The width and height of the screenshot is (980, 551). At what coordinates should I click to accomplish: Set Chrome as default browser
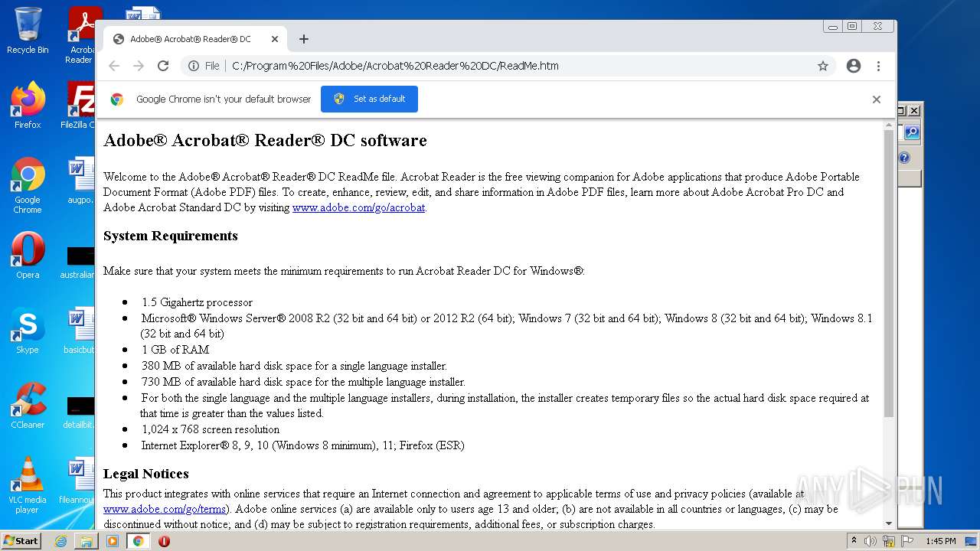tap(369, 99)
